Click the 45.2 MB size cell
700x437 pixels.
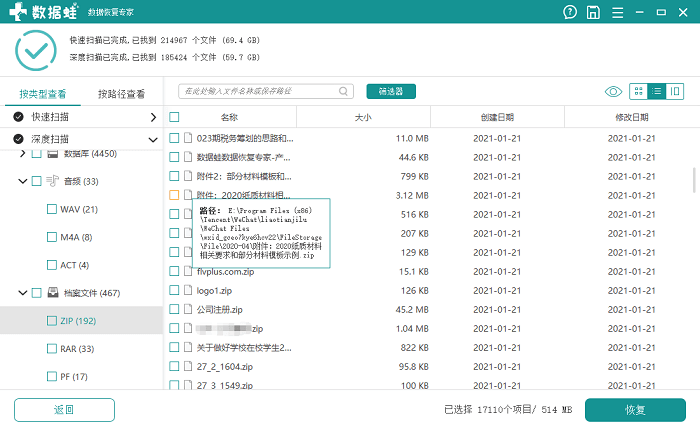[x=412, y=309]
